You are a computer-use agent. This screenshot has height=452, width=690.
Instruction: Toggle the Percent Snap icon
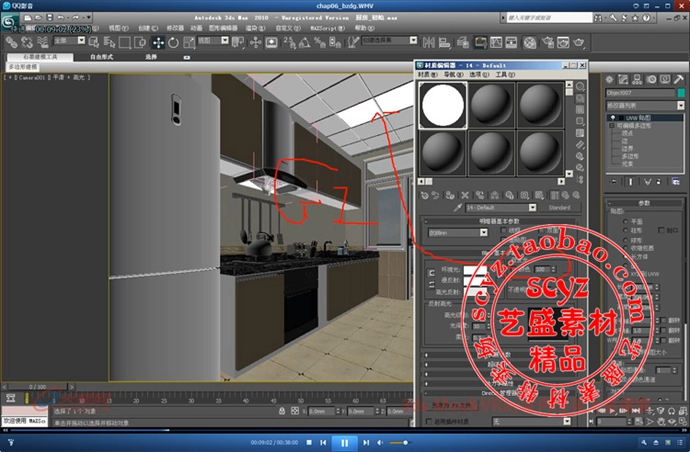319,42
